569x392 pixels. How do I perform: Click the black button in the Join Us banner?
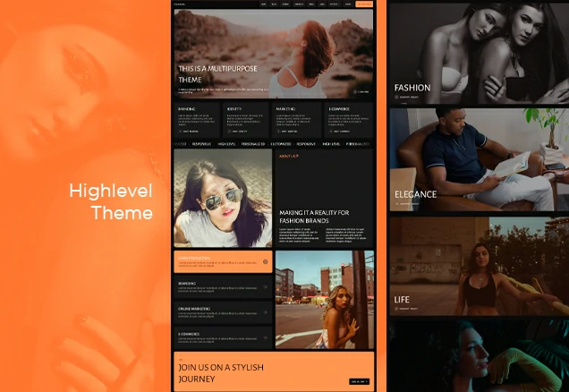pos(360,382)
